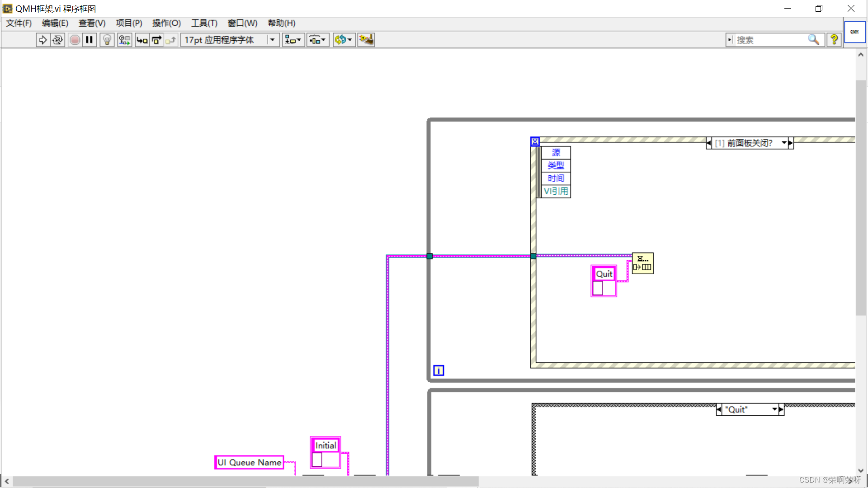
Task: Open the 17pt application font dropdown
Action: 272,40
